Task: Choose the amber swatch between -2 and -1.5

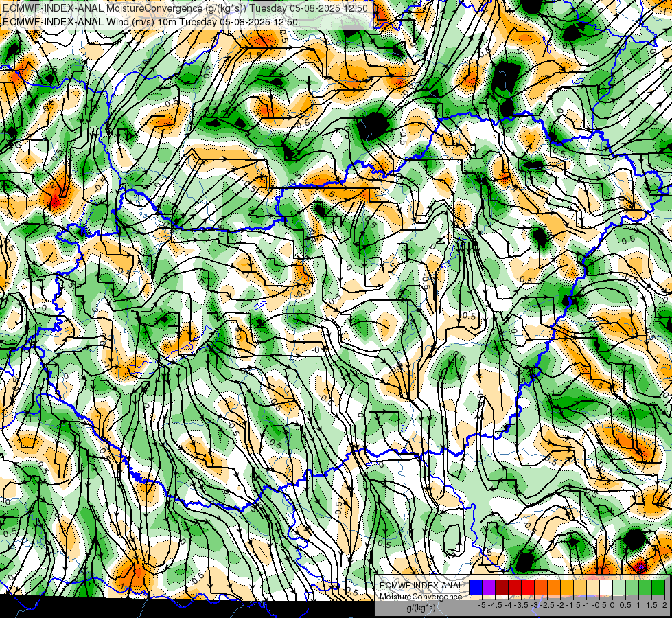Action: point(567,588)
